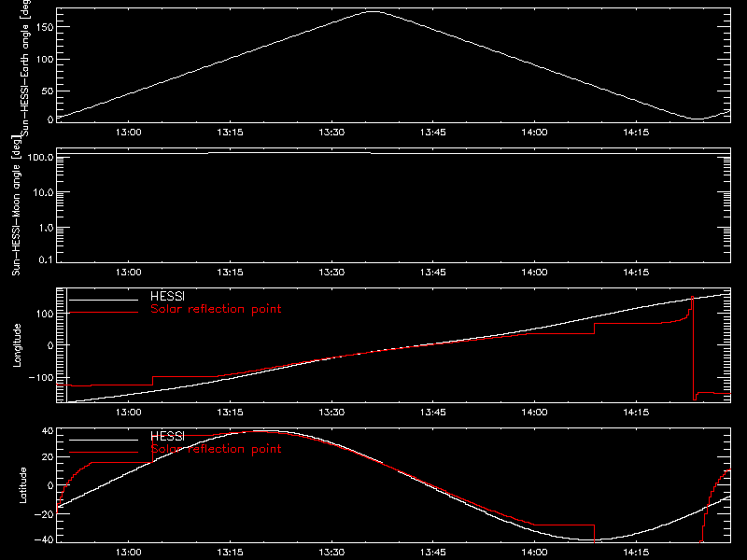Click 10.0 value on Moon angle axis
The width and height of the screenshot is (747, 560).
point(43,192)
